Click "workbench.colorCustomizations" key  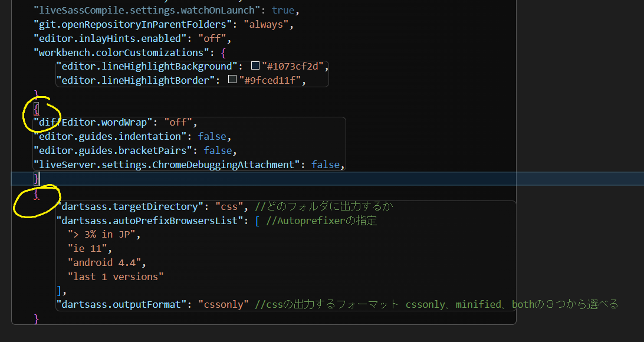pos(121,52)
